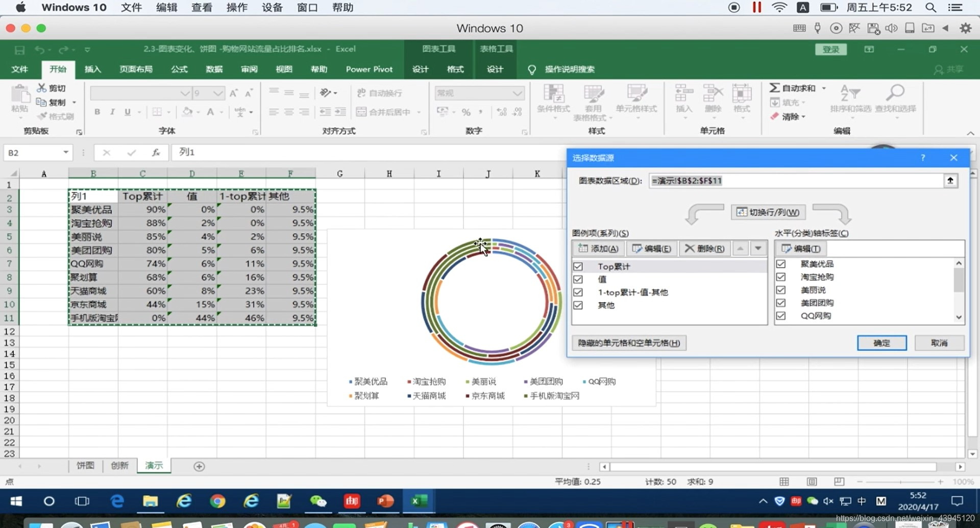Click 添加 to add a series
This screenshot has height=528, width=980.
click(x=598, y=249)
